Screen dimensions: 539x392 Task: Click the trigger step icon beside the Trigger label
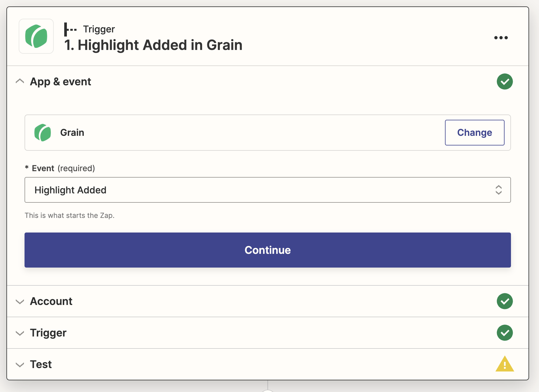[x=70, y=29]
